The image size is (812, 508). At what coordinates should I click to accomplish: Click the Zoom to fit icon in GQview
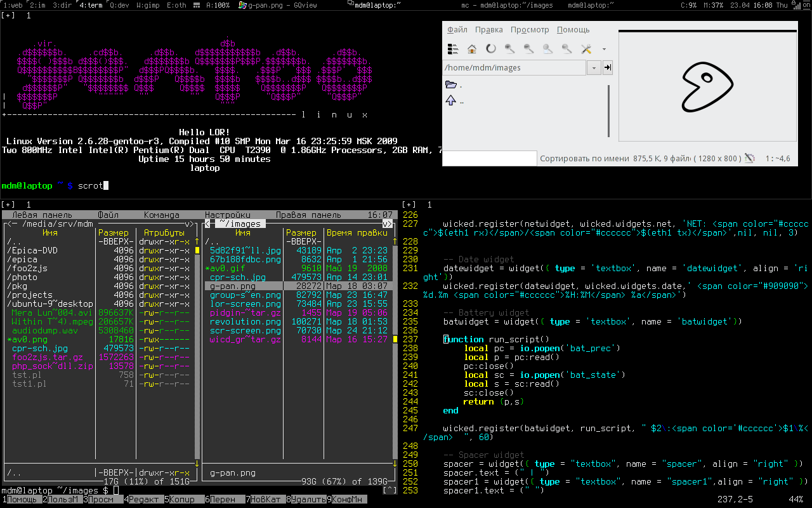(547, 48)
